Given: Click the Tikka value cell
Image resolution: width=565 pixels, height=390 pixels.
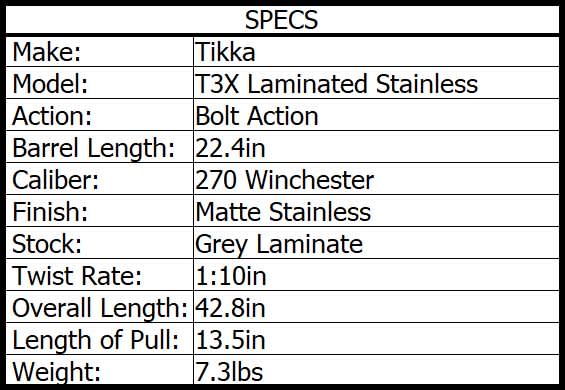Looking at the screenshot, I should click(376, 52).
